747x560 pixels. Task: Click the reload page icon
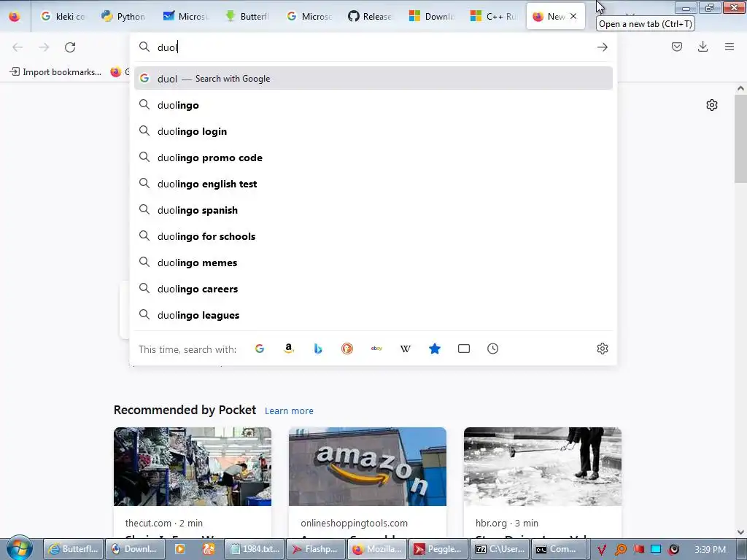pyautogui.click(x=70, y=47)
